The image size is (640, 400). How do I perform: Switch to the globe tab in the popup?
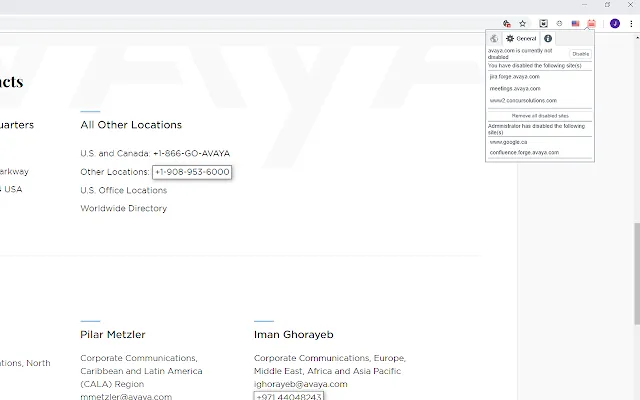[x=494, y=38]
